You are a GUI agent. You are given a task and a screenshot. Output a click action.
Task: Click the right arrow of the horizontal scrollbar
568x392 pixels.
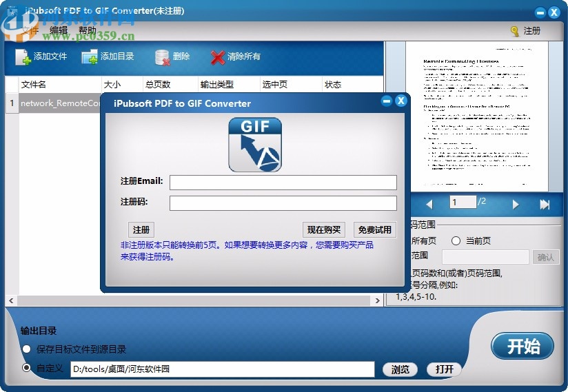tap(378, 300)
